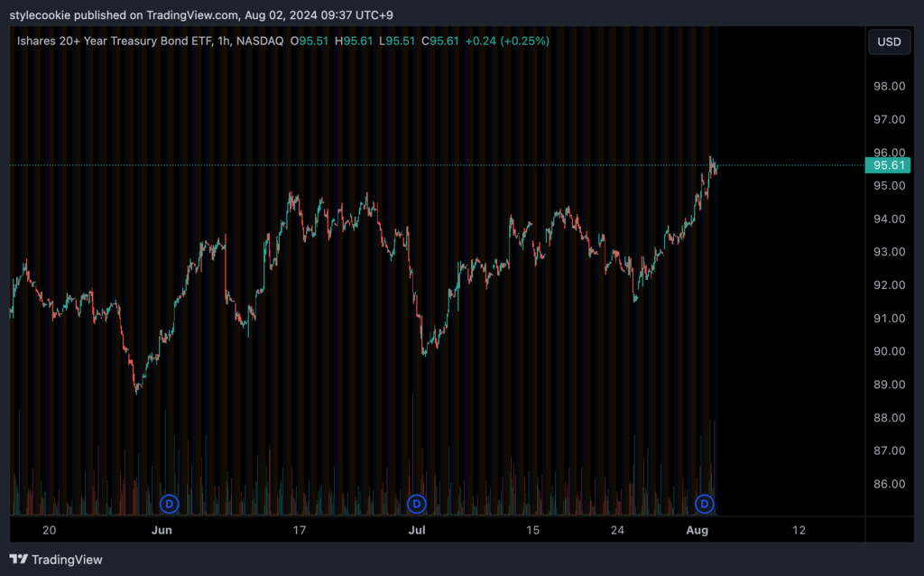Viewport: 924px width, 576px height.
Task: Click the dividend marker near Aug
Action: pos(705,503)
